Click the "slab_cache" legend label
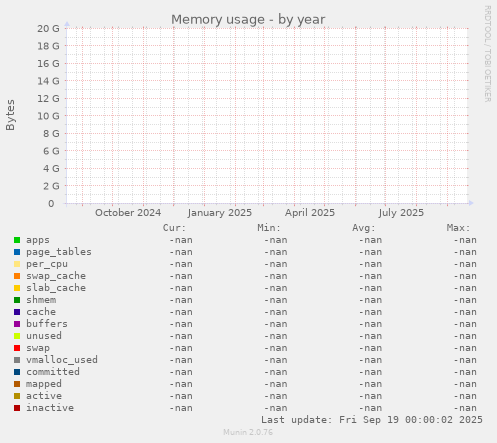Viewport: 497px width, 443px height. (x=56, y=288)
